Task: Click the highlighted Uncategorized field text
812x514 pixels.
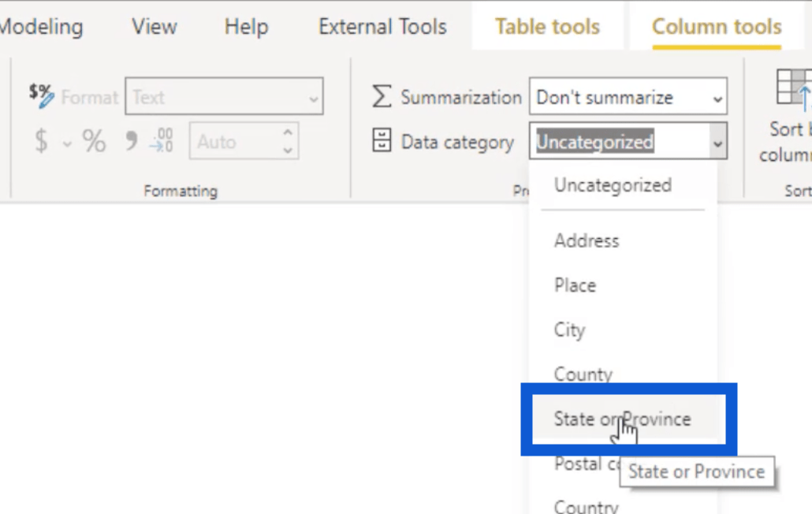Action: pos(595,141)
